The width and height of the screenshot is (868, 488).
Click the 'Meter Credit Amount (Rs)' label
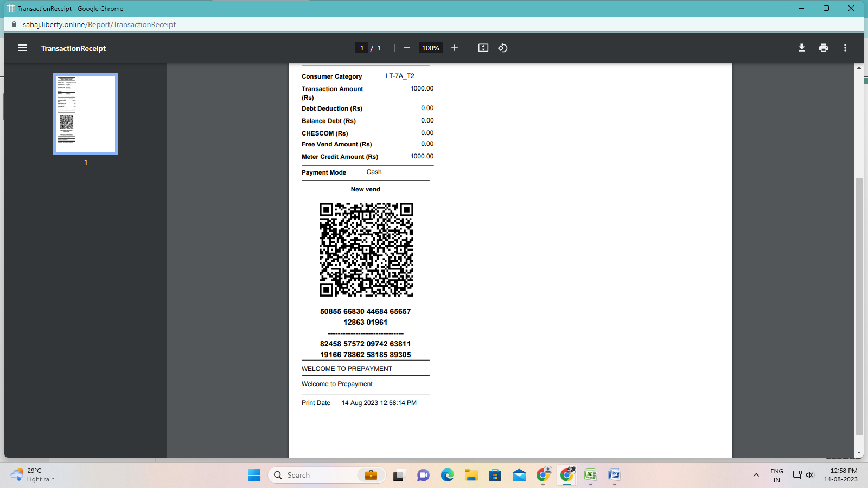(x=340, y=157)
